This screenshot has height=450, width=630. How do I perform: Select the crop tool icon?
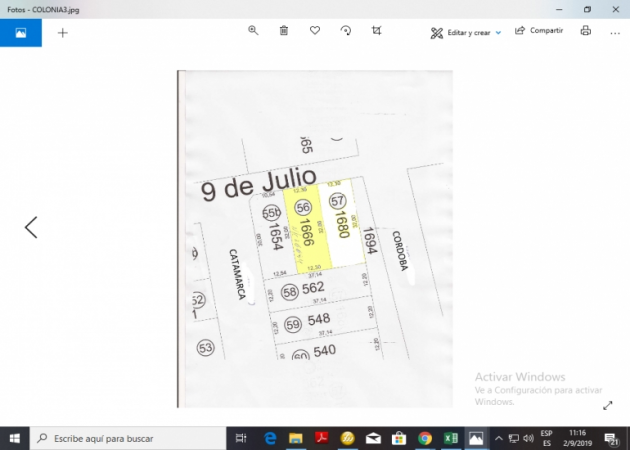(x=377, y=31)
